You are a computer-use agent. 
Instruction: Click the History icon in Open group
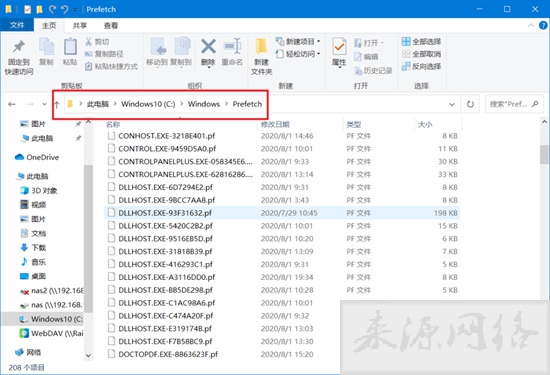[358, 71]
